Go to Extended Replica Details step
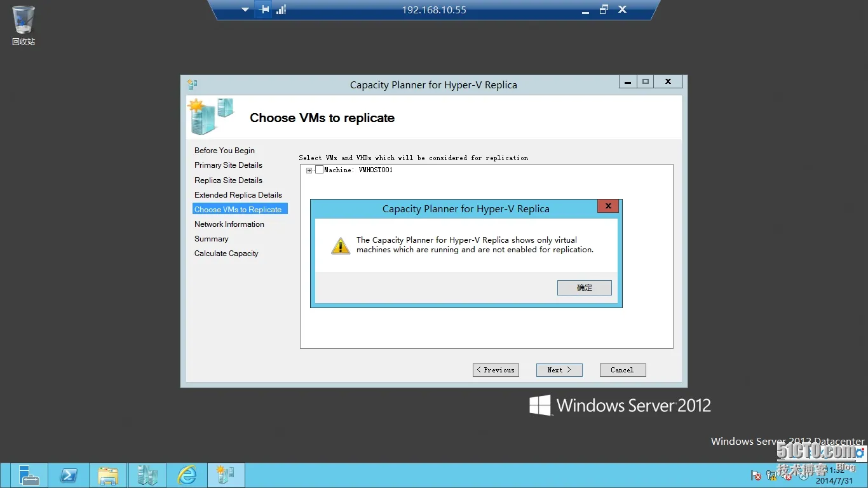 (x=238, y=195)
